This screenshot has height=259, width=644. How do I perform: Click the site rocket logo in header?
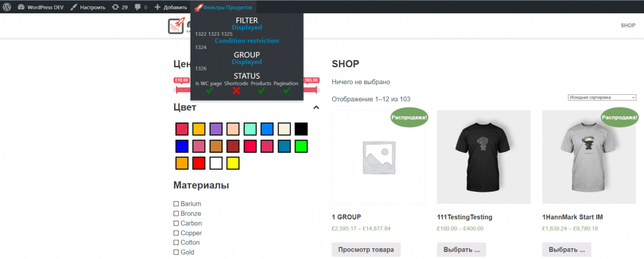(x=175, y=26)
